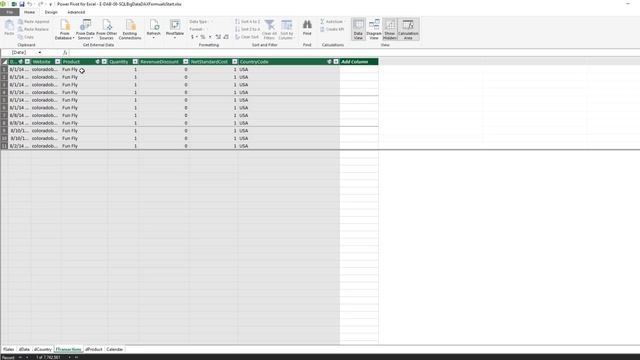Insert a PivotTable from the ribbon
640x360 pixels.
[x=175, y=29]
